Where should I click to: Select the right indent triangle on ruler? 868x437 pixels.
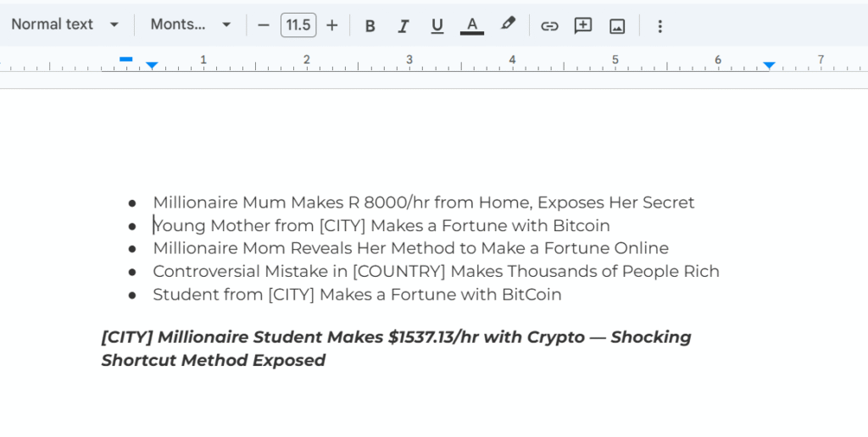[x=768, y=66]
